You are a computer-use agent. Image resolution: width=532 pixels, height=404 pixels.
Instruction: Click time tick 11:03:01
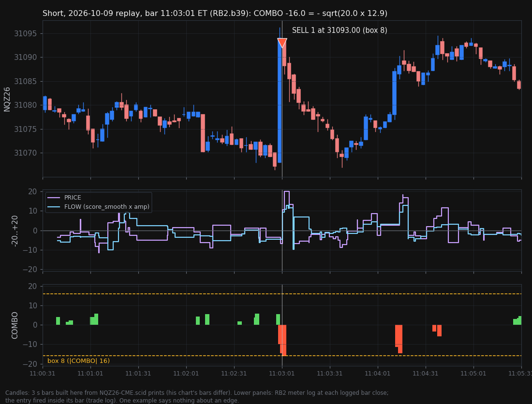(282, 374)
